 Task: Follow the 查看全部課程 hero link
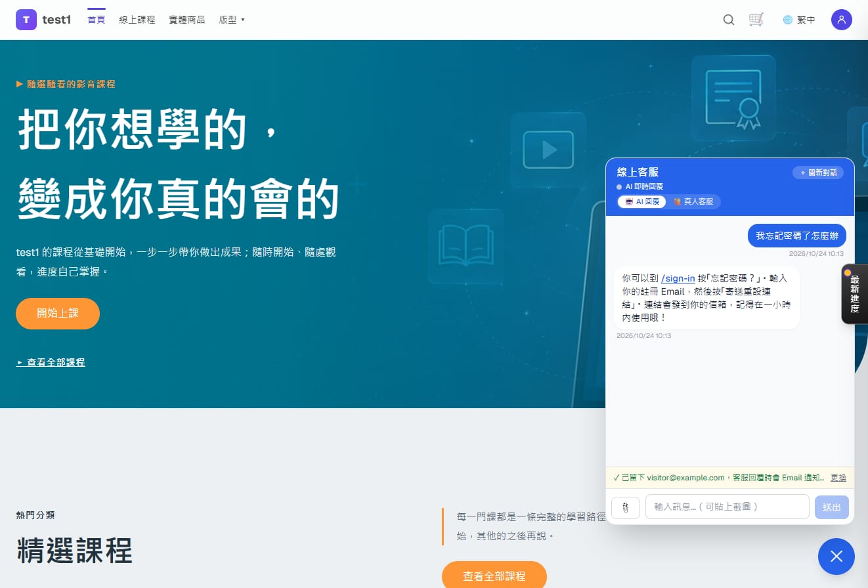coord(51,362)
